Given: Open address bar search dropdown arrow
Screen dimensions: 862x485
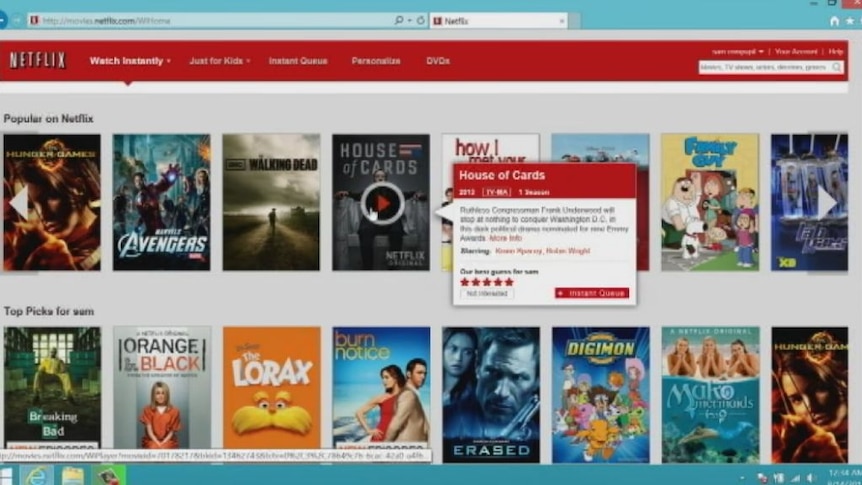Looking at the screenshot, I should pos(410,20).
